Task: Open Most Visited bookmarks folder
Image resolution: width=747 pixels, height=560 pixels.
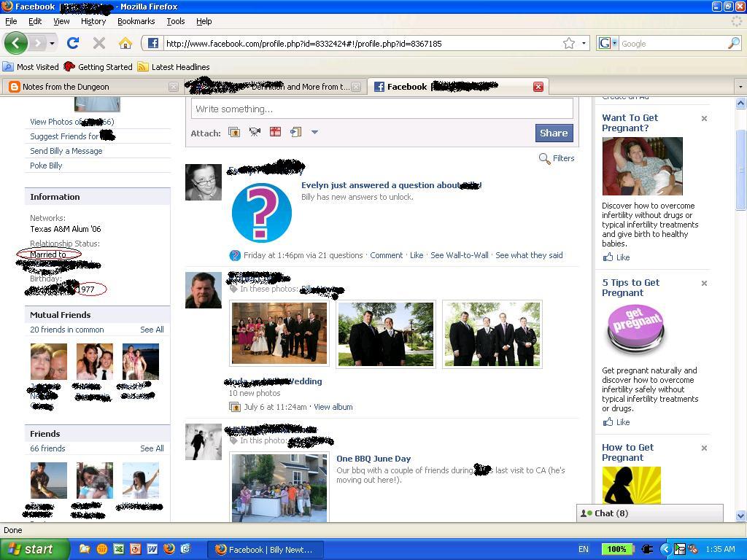Action: click(x=31, y=66)
